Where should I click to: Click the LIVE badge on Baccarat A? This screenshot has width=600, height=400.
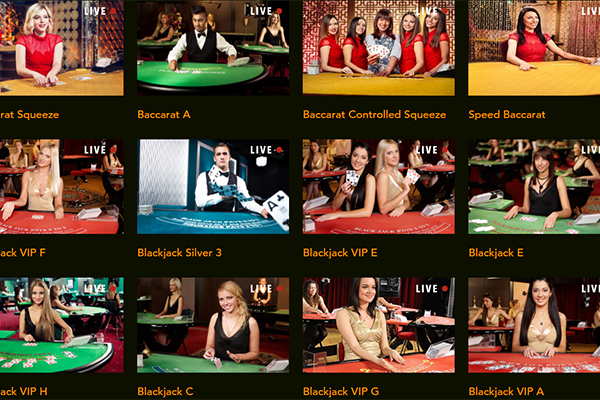266,11
